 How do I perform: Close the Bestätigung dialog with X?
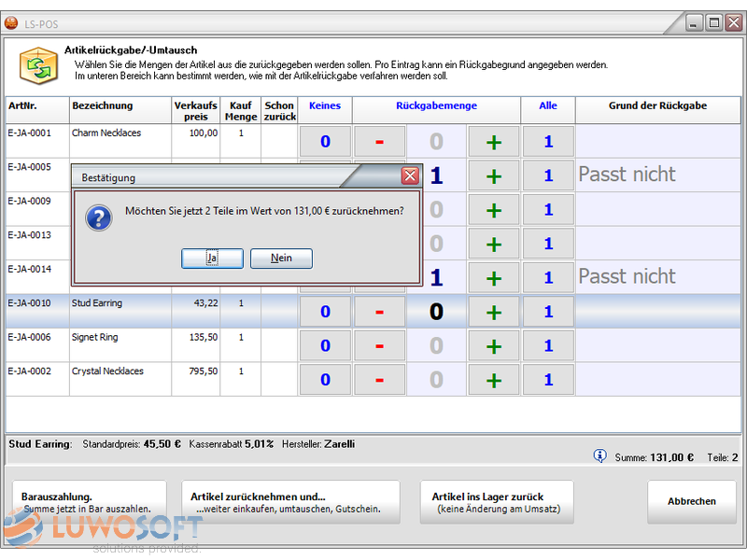tap(410, 175)
